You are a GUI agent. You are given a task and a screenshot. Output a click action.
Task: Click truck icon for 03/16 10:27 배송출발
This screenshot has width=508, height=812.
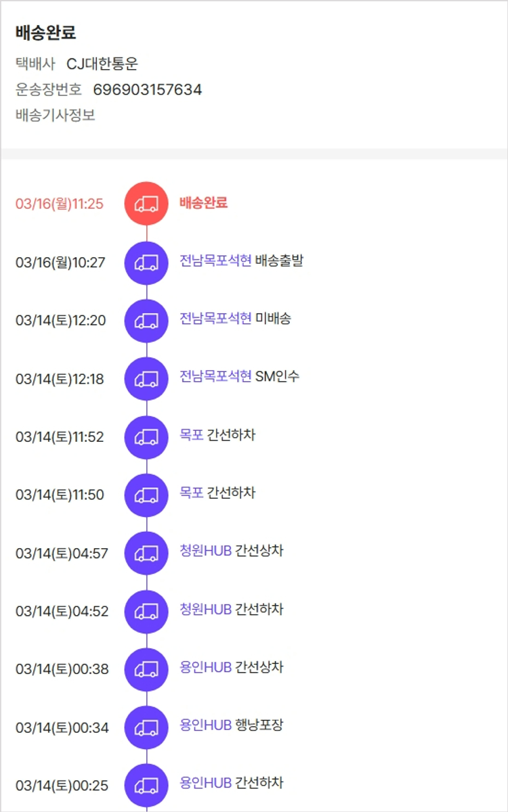tap(146, 262)
